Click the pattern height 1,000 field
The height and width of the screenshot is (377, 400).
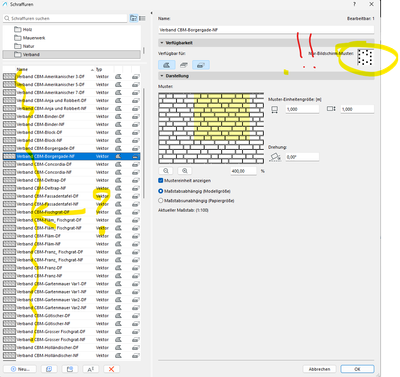coord(357,109)
